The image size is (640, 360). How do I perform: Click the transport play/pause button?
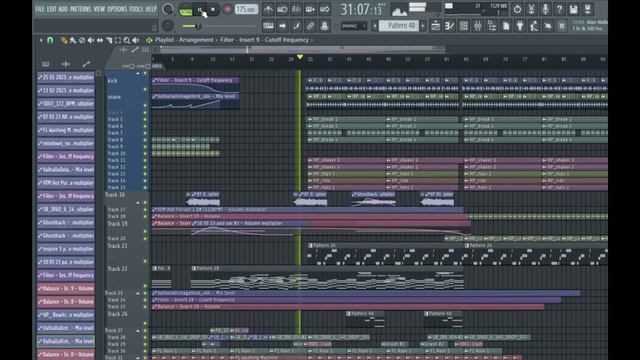(x=200, y=9)
